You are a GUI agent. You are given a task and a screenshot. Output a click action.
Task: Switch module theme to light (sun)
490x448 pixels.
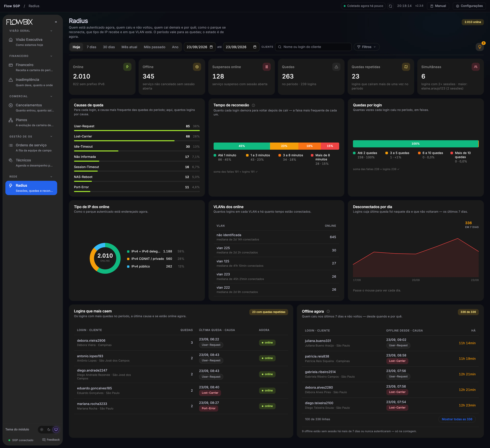[42, 430]
